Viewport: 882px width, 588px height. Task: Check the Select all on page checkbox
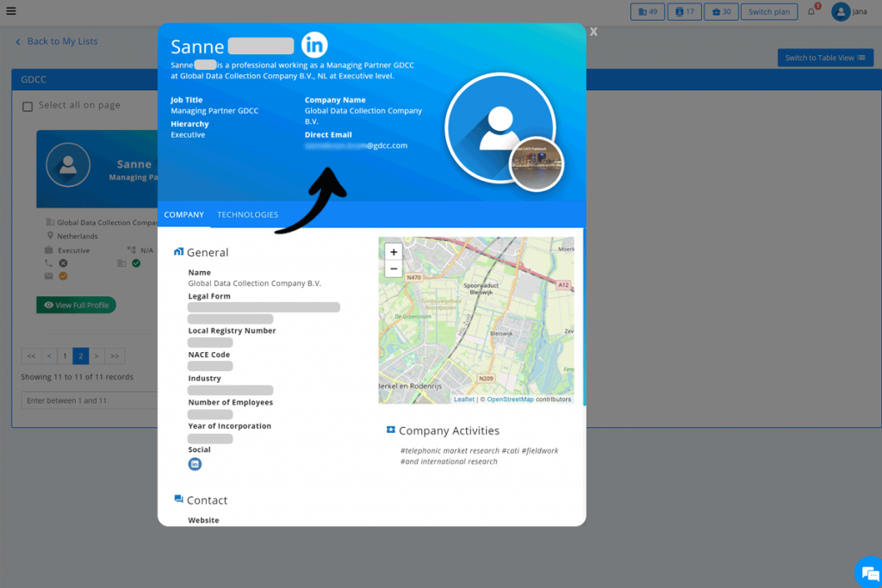[x=28, y=106]
